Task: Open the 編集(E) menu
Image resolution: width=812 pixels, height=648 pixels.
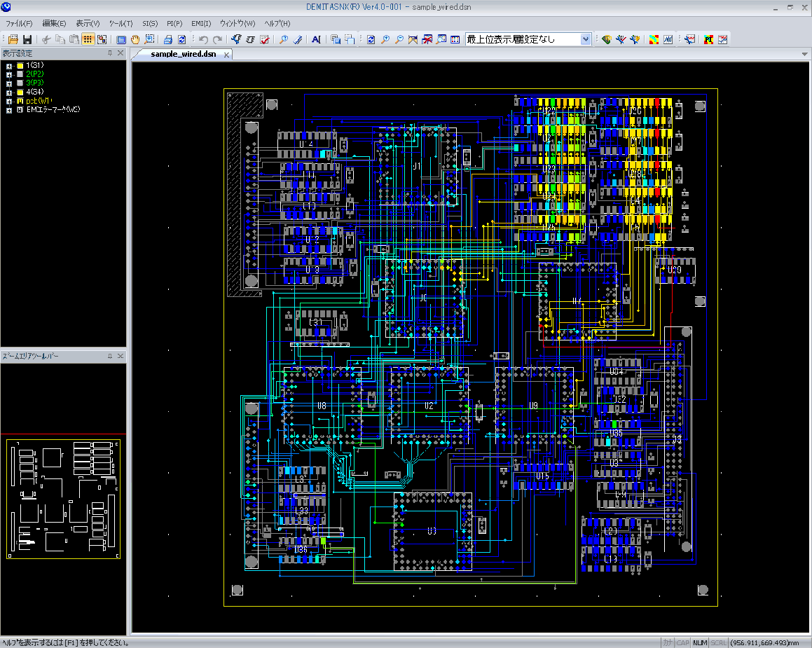Action: click(x=54, y=23)
